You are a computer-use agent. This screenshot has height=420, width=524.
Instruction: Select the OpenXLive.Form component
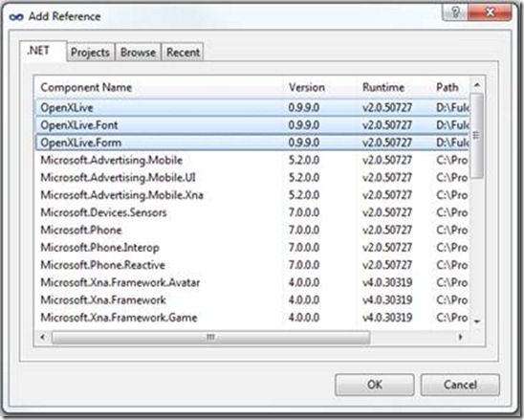point(252,143)
